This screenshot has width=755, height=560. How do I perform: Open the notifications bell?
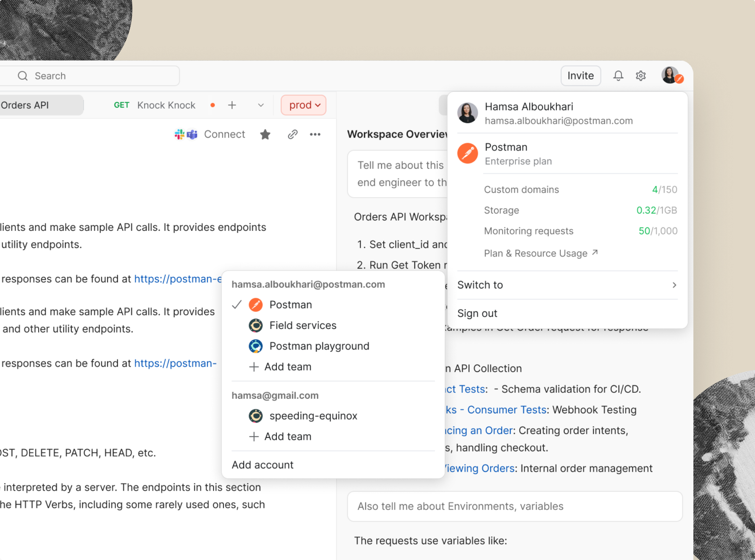tap(618, 75)
